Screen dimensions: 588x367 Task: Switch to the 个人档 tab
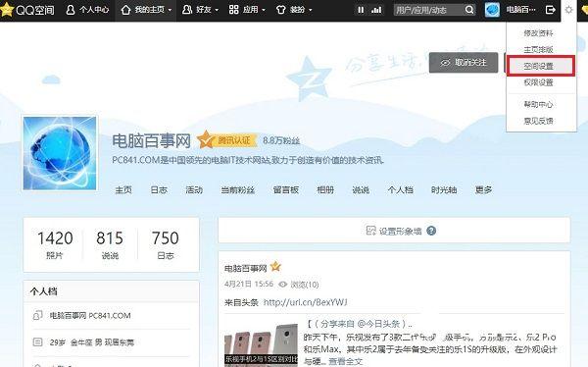(x=400, y=190)
